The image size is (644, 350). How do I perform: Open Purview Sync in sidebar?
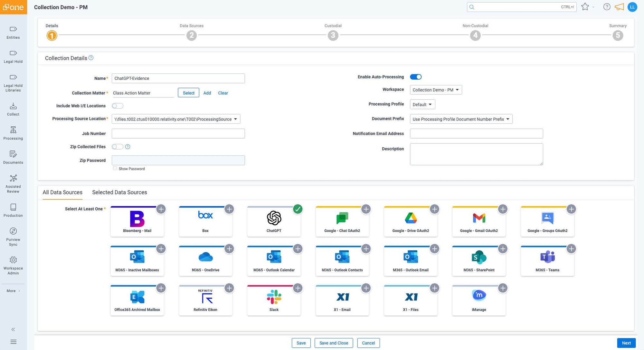pos(13,237)
